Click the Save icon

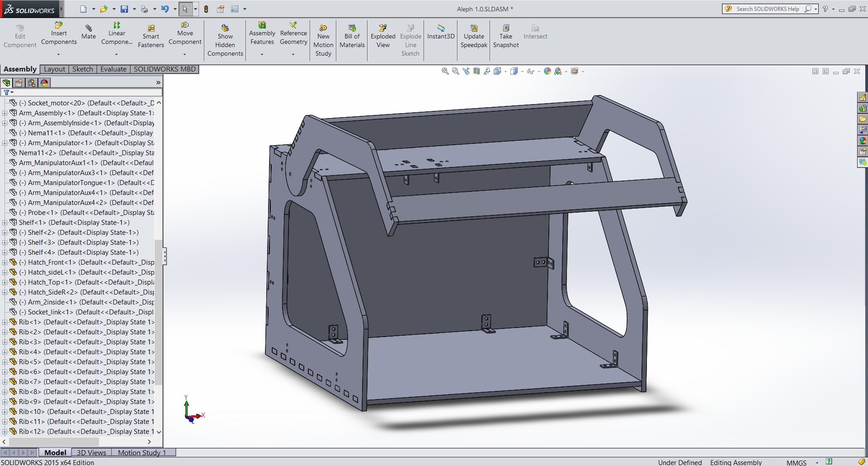coord(124,9)
